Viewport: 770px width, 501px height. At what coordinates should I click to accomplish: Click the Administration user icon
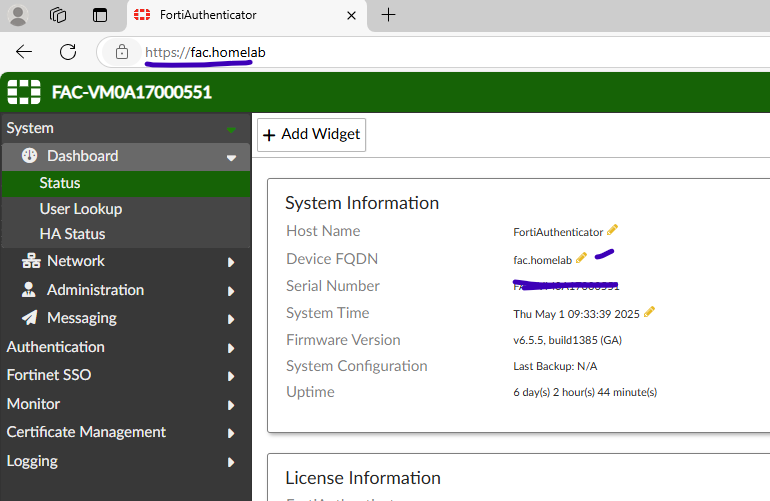29,290
